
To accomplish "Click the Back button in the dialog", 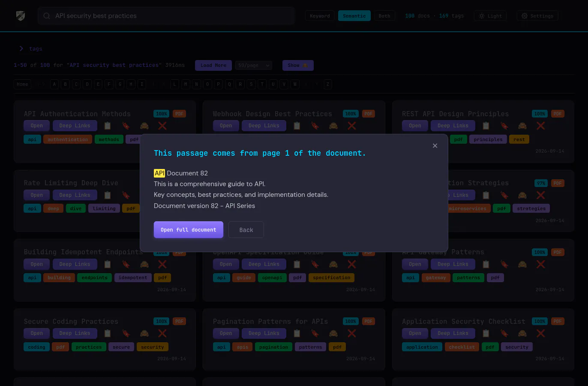I will click(246, 230).
